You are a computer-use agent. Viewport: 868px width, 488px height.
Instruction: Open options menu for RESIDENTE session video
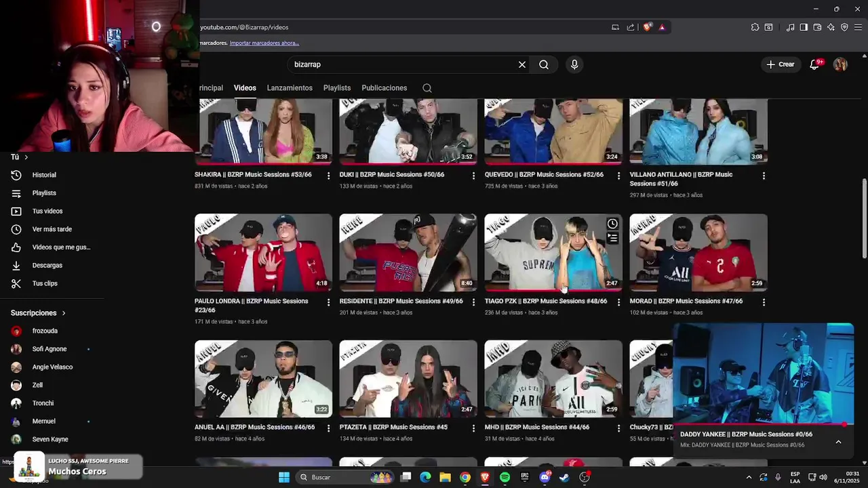[473, 302]
